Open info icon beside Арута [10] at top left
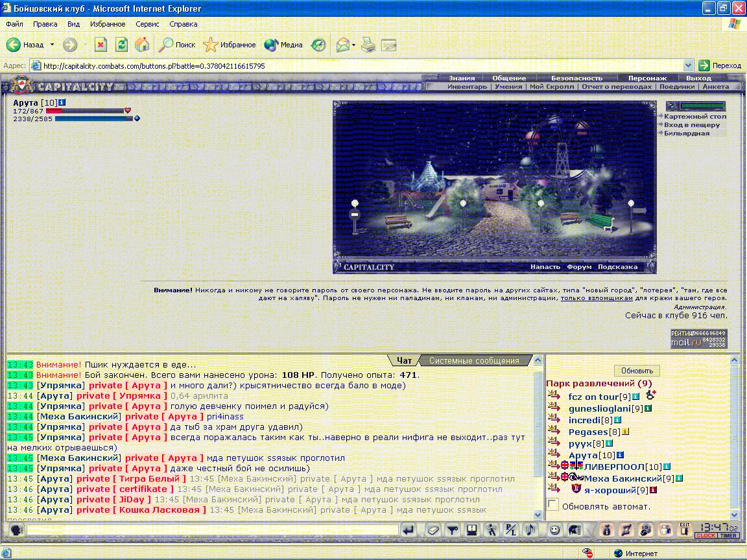This screenshot has width=747, height=560. click(62, 102)
